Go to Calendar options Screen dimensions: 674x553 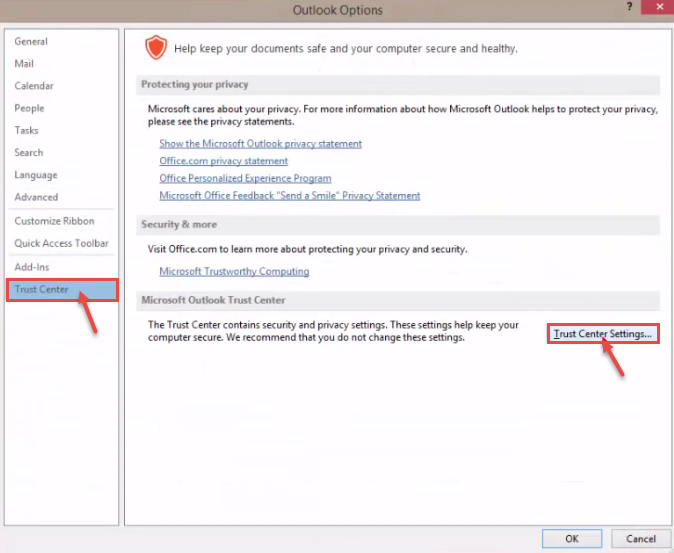(x=34, y=86)
